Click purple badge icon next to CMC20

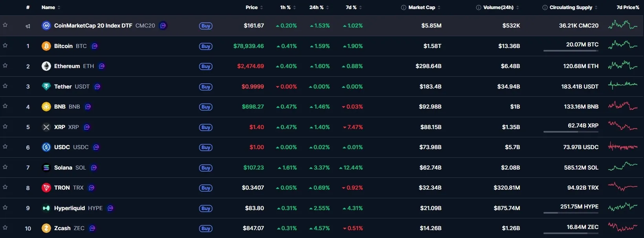click(x=163, y=26)
